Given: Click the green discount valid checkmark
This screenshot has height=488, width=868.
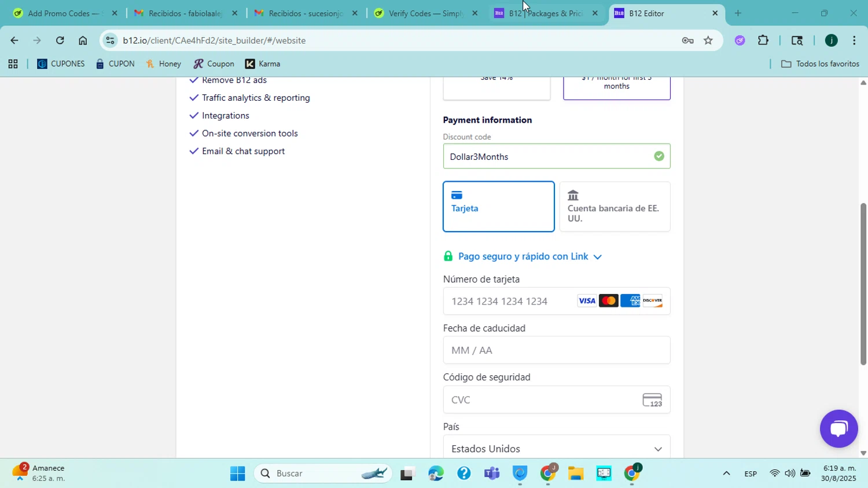Looking at the screenshot, I should pos(659,156).
